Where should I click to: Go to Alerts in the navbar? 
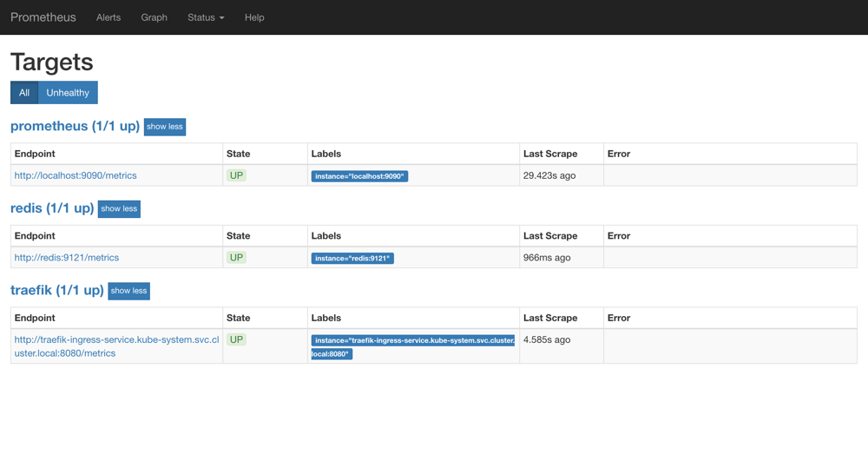pyautogui.click(x=108, y=17)
